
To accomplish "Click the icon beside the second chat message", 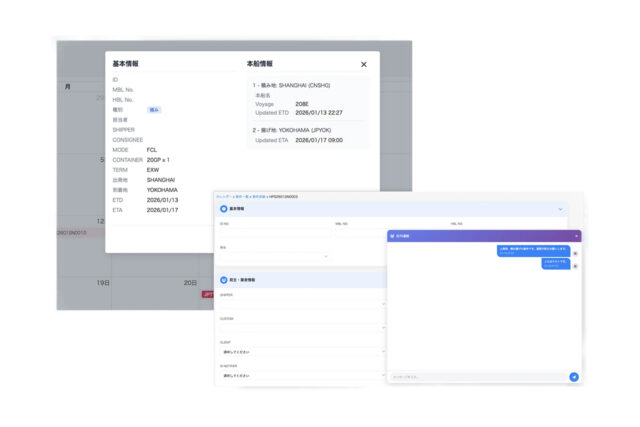I will click(x=575, y=264).
